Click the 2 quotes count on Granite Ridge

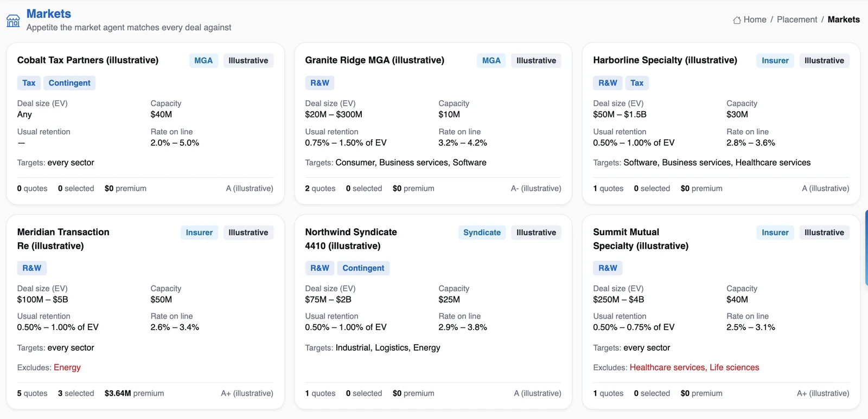click(x=321, y=189)
